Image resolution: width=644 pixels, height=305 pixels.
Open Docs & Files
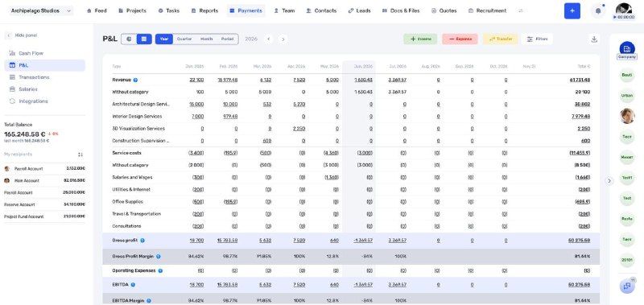click(x=400, y=10)
